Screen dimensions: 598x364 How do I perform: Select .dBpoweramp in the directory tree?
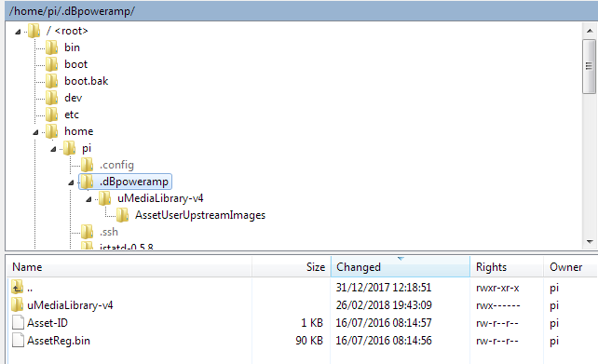point(134,182)
